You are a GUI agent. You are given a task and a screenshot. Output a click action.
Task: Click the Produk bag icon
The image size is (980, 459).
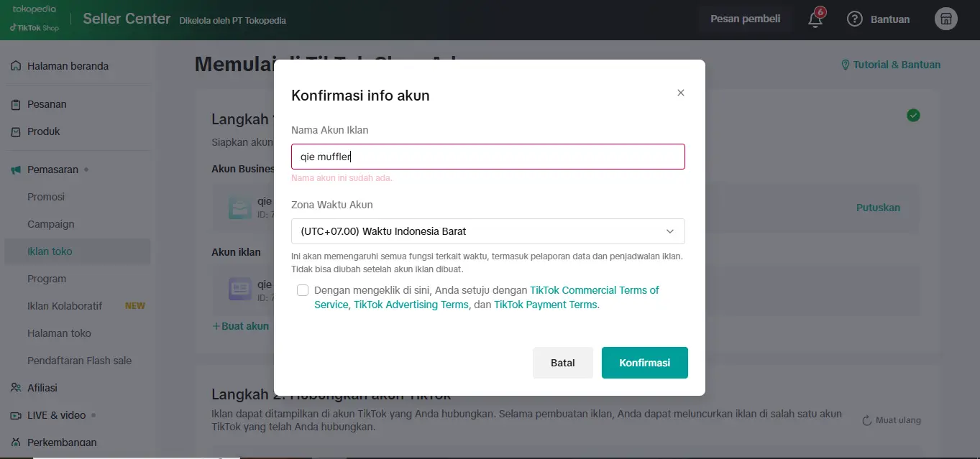[16, 132]
